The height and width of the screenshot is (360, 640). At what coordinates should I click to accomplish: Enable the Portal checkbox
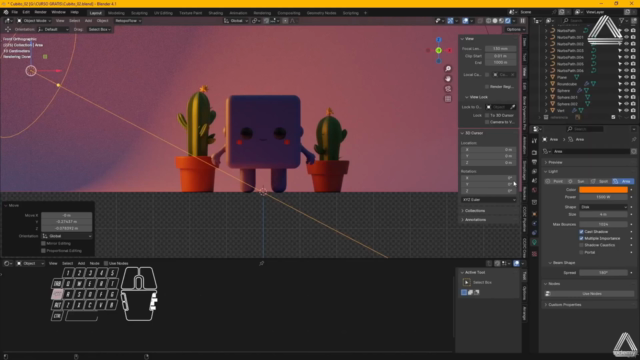coord(581,252)
